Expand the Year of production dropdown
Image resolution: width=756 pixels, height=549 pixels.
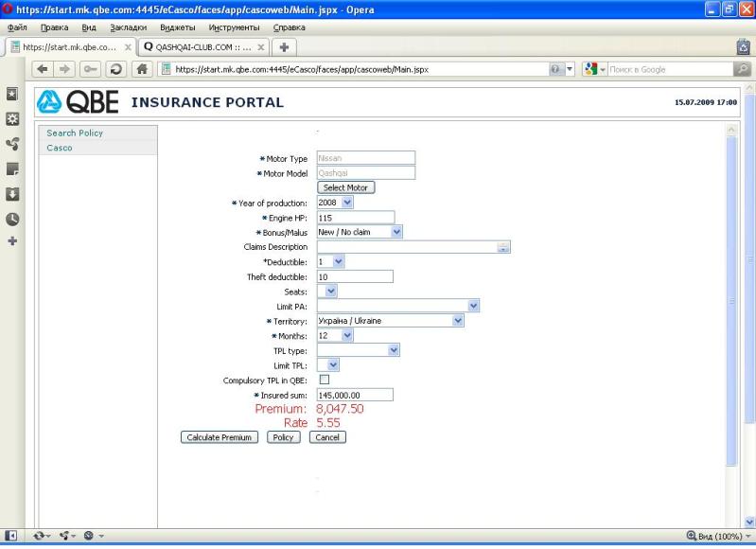pyautogui.click(x=345, y=202)
